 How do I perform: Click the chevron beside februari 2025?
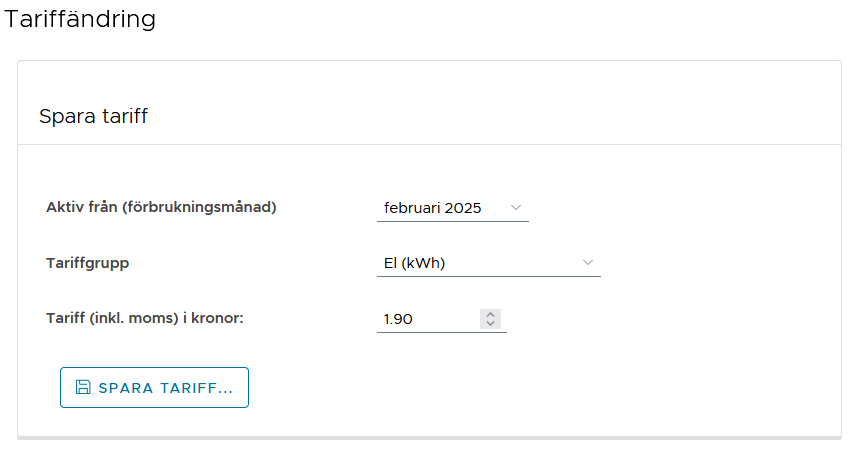click(x=515, y=207)
